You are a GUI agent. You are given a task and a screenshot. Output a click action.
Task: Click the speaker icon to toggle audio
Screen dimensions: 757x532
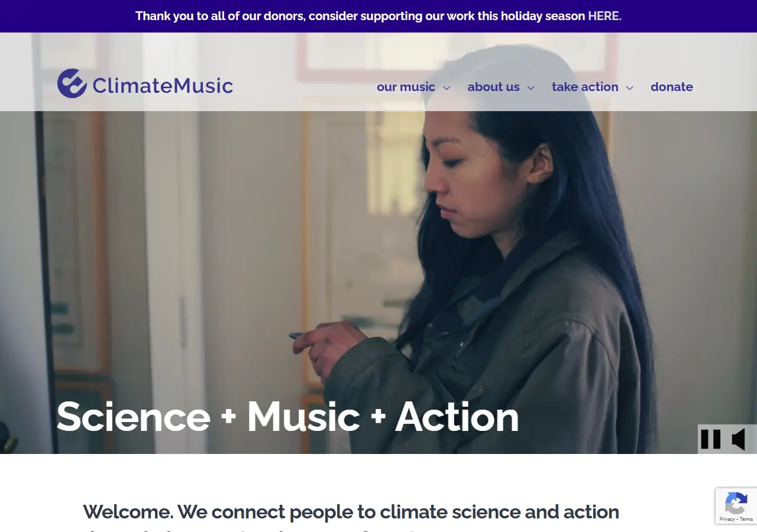[740, 439]
